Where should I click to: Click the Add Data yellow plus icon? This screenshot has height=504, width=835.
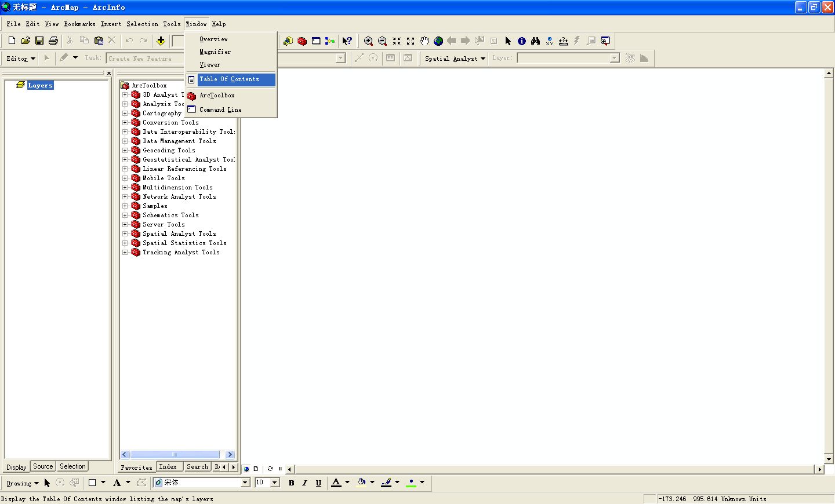click(161, 41)
